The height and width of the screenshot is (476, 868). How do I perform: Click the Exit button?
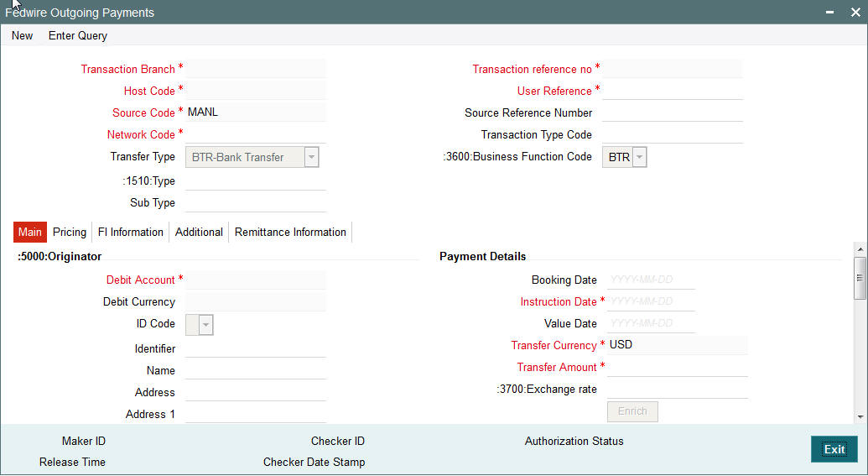click(x=834, y=449)
